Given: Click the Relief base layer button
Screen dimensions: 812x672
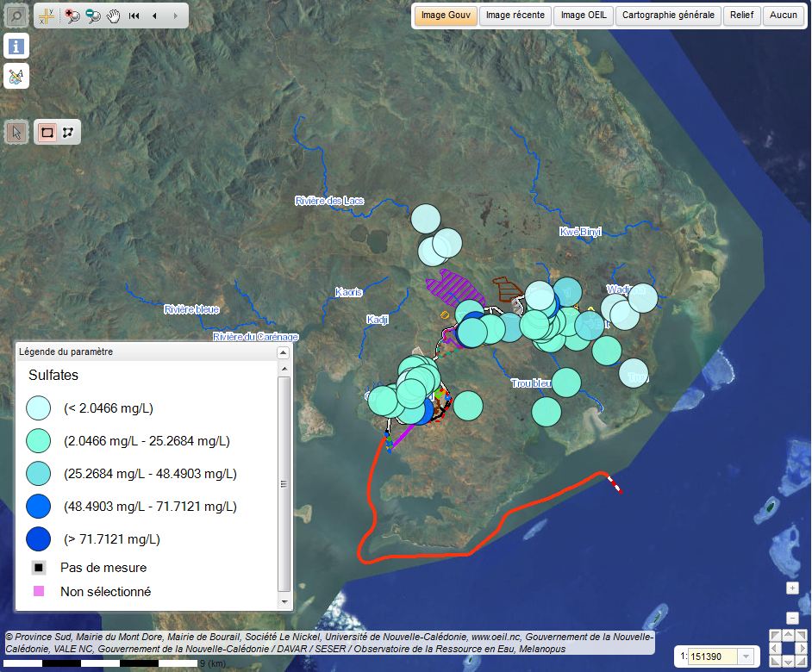Looking at the screenshot, I should tap(740, 16).
